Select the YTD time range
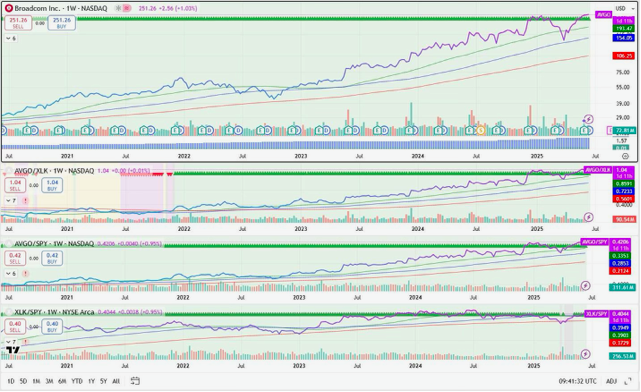This screenshot has height=392, width=641. tap(77, 381)
